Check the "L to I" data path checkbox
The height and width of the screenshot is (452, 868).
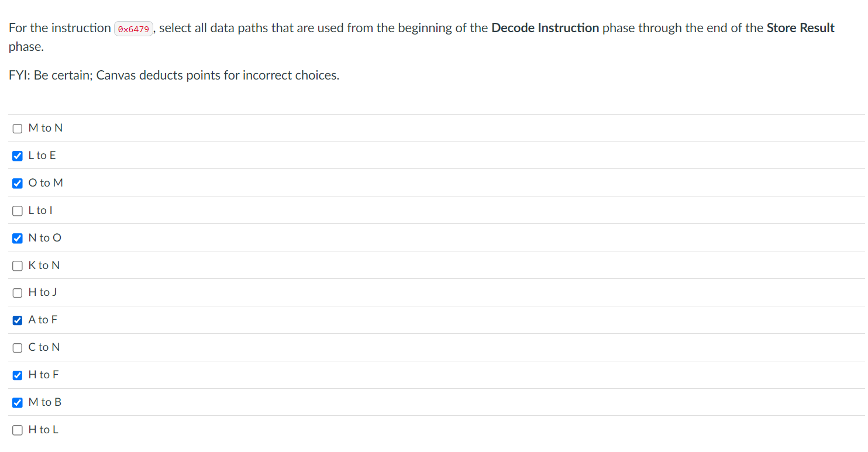tap(17, 211)
